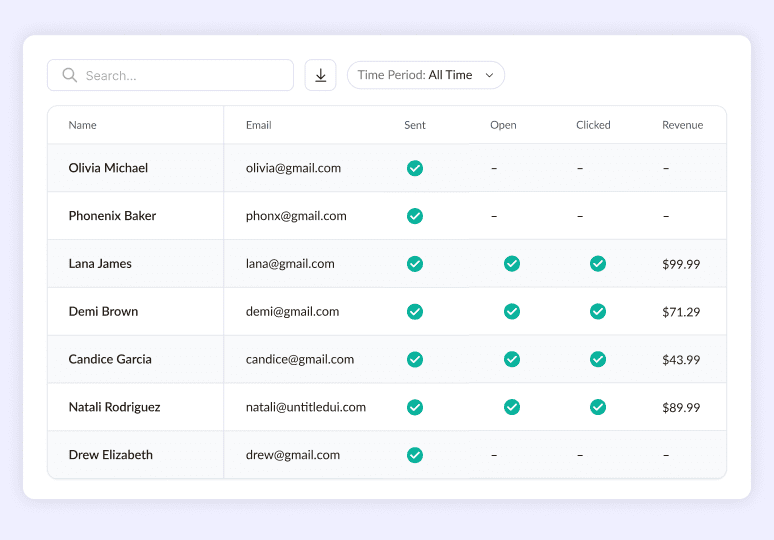Screen dimensions: 774x540
Task: Click Lana James's Open checkmark icon
Action: 512,264
